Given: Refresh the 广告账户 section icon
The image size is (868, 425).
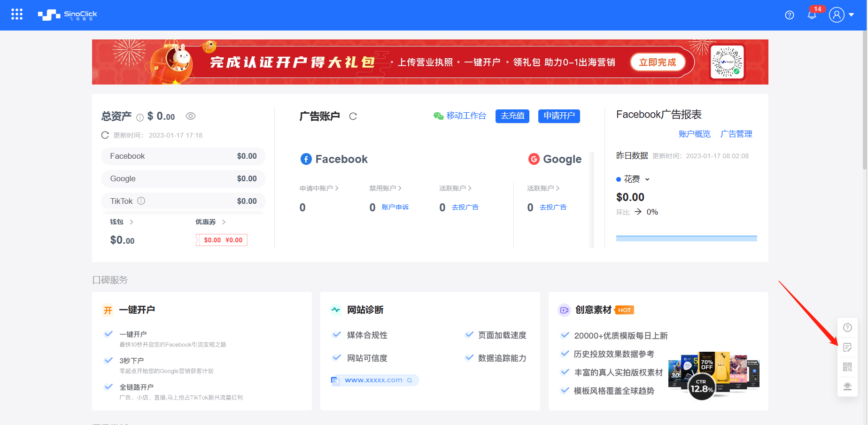Looking at the screenshot, I should pyautogui.click(x=353, y=116).
